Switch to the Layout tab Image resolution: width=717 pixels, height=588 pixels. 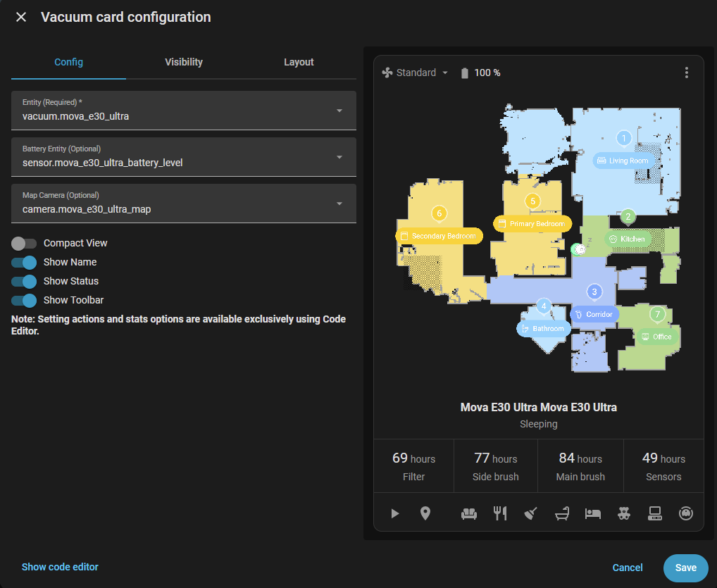point(299,62)
